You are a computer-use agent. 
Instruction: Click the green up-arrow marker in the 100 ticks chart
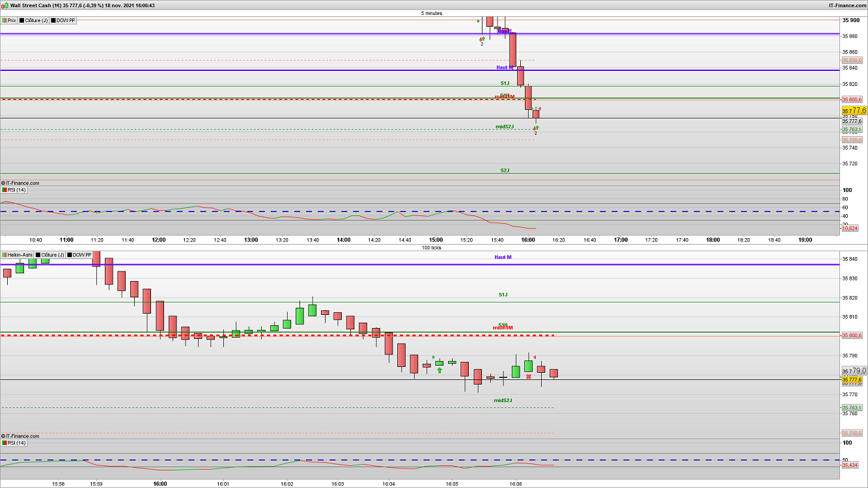440,370
